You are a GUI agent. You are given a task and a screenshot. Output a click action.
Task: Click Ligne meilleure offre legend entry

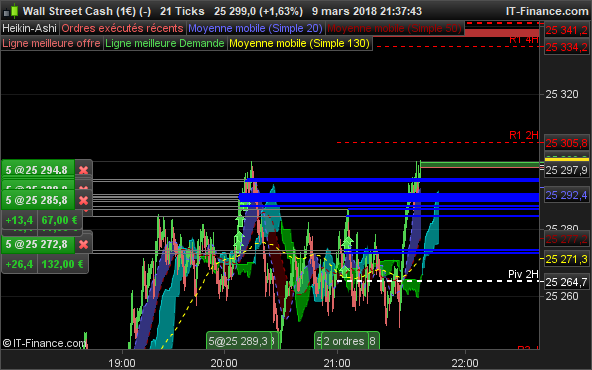51,43
